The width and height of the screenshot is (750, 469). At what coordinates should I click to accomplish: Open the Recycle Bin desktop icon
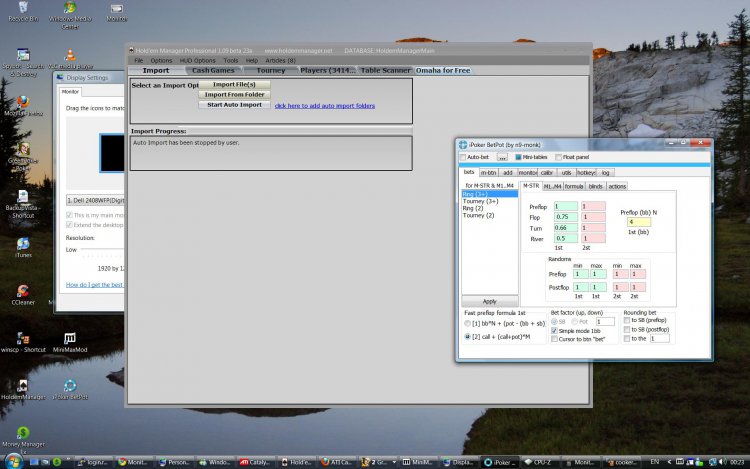pyautogui.click(x=22, y=11)
